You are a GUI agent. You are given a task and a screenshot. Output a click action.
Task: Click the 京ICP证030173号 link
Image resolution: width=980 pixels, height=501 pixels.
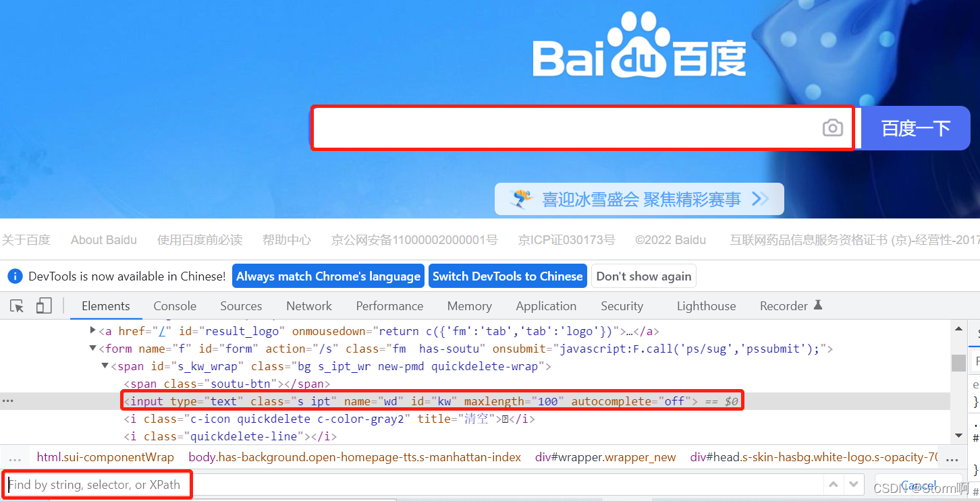[566, 240]
